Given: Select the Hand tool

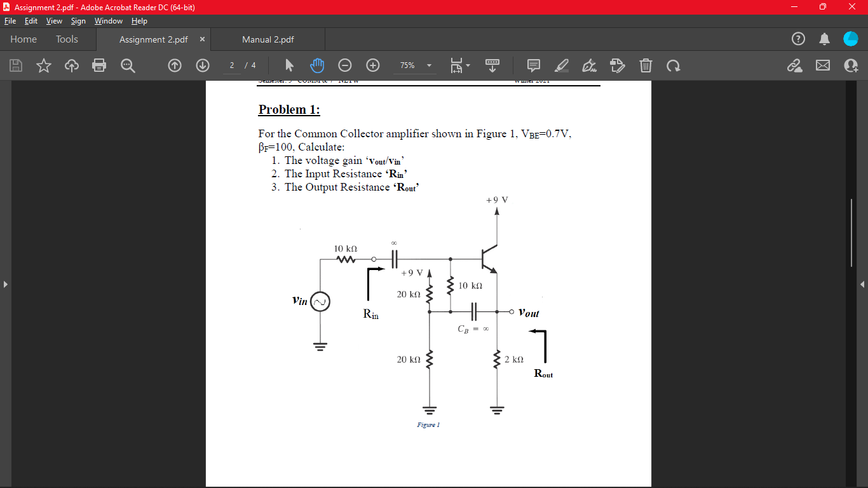Looking at the screenshot, I should (317, 65).
